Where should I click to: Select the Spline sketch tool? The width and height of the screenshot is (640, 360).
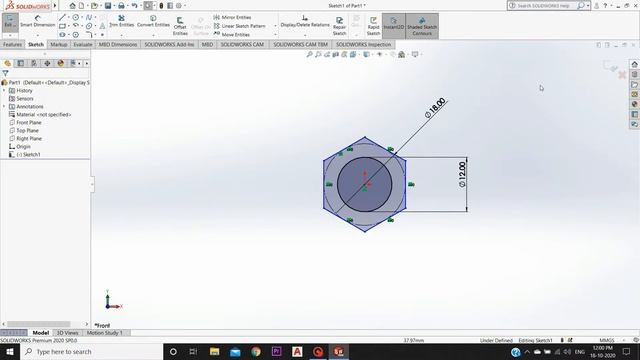[x=89, y=18]
